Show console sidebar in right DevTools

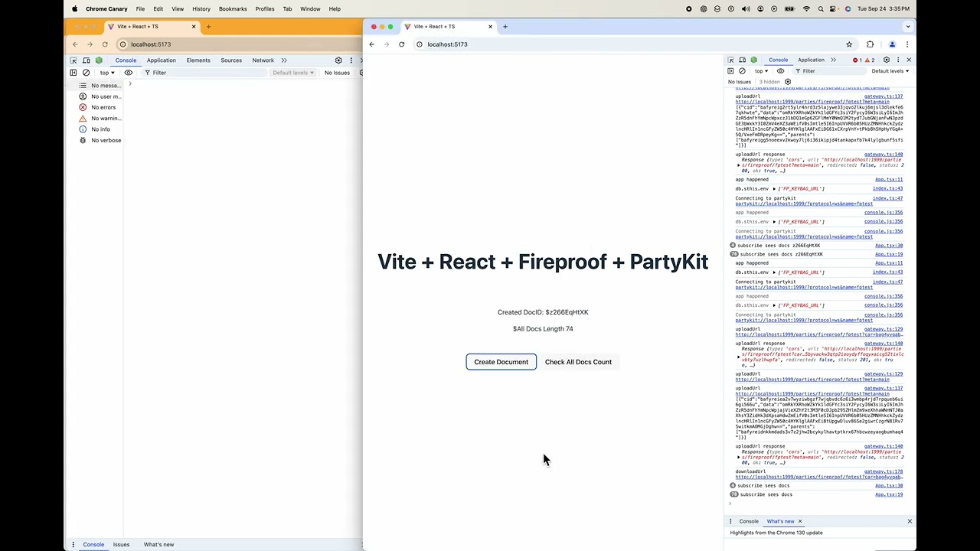731,71
